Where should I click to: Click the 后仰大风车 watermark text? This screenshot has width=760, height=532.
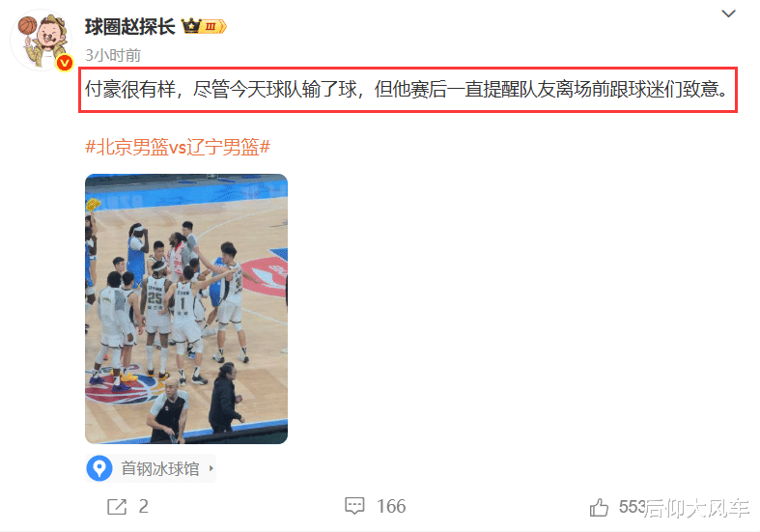coord(697,509)
